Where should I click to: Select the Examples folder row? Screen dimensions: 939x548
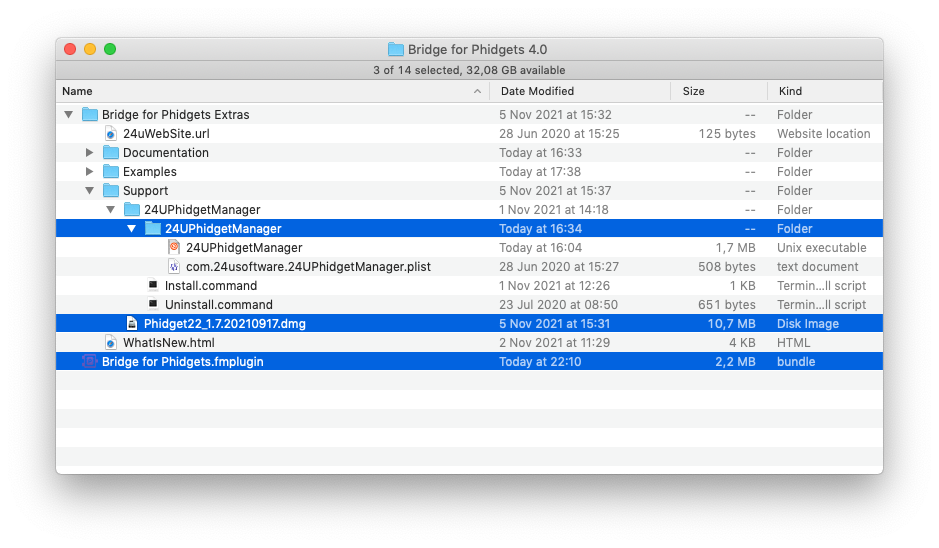tap(470, 171)
